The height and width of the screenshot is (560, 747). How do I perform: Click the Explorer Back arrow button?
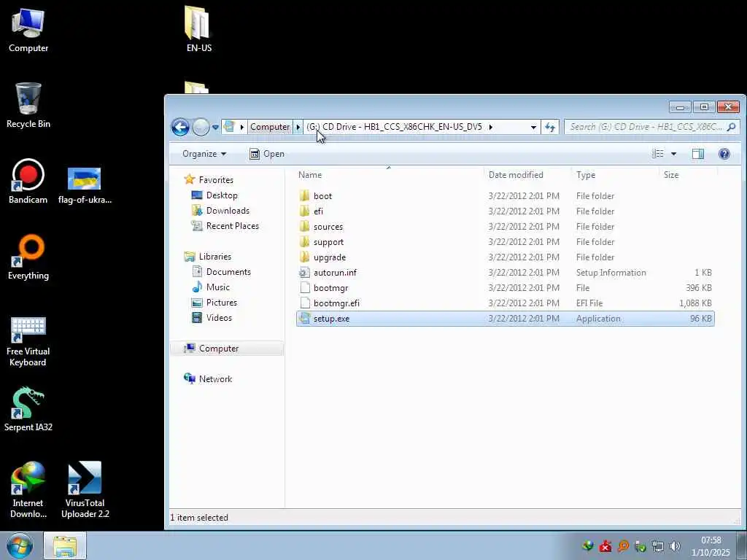coord(180,127)
